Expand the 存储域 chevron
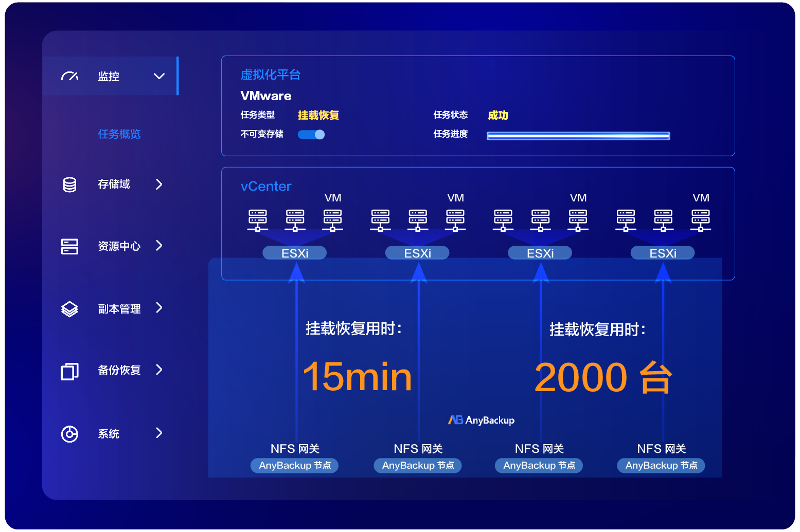Viewport: 800px width, 532px height. (159, 184)
